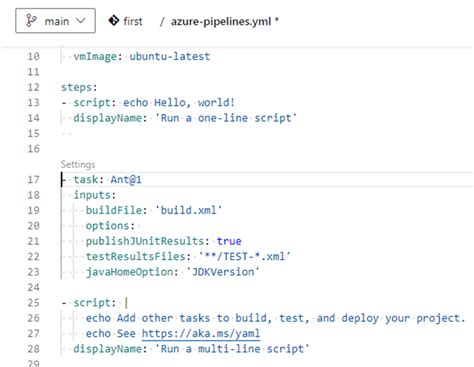Click the git branch icon beside main
This screenshot has height=367, width=474.
tap(31, 21)
